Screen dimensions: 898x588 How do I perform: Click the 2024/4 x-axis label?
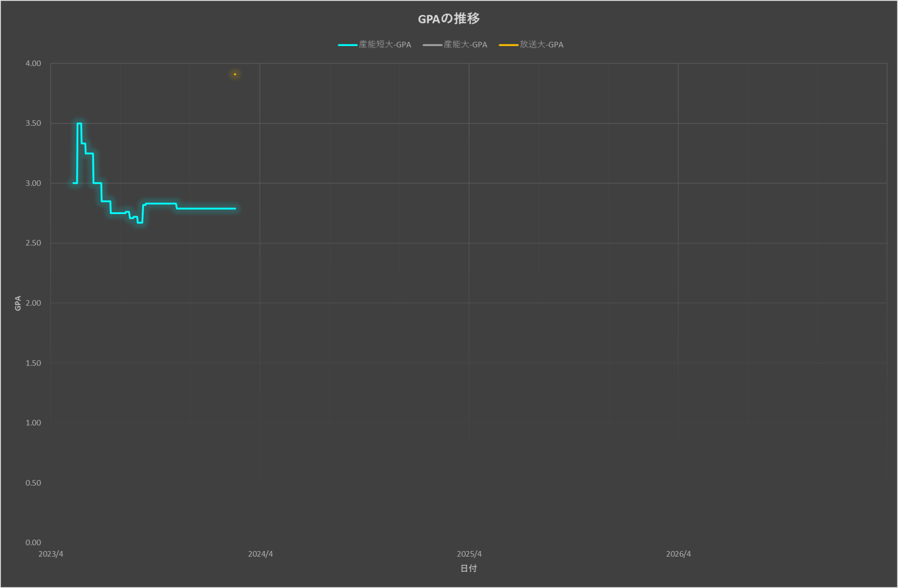click(260, 554)
